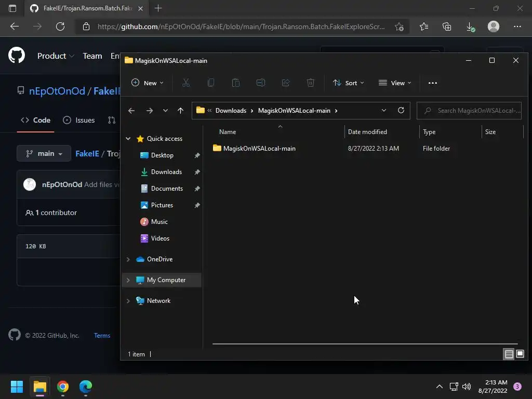The image size is (532, 399).
Task: Reload the GitHub page in Edge
Action: click(60, 26)
